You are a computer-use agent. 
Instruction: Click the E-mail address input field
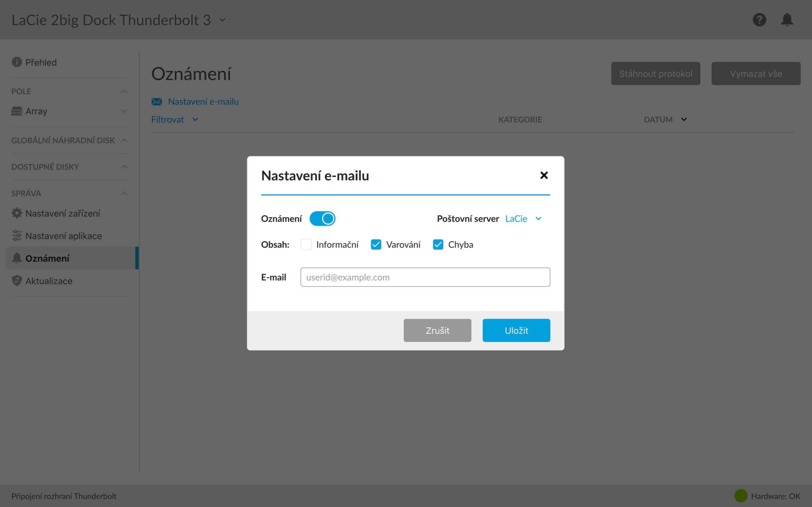[x=425, y=277]
